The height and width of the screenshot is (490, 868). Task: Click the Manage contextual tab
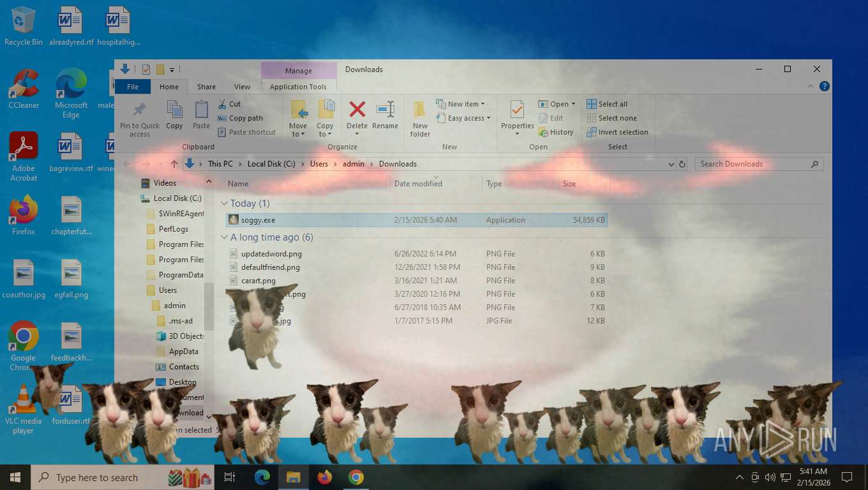tap(299, 71)
